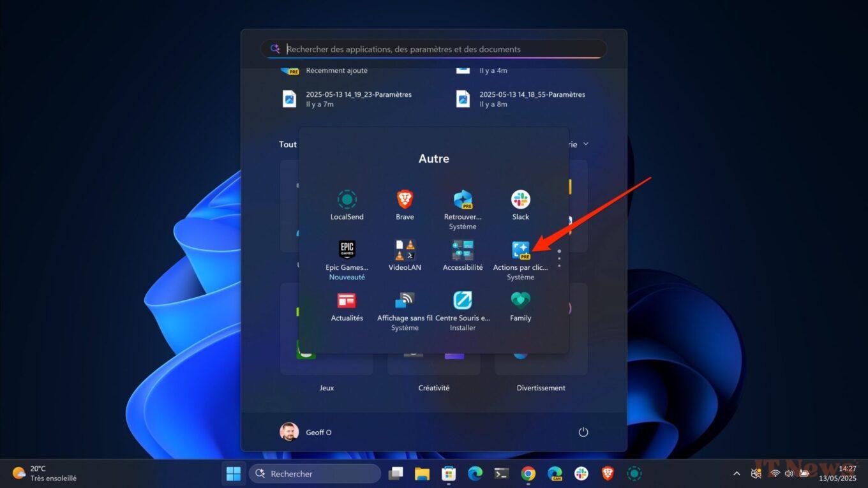Launch Brave from the Autre folder
The image size is (868, 488).
pyautogui.click(x=405, y=205)
